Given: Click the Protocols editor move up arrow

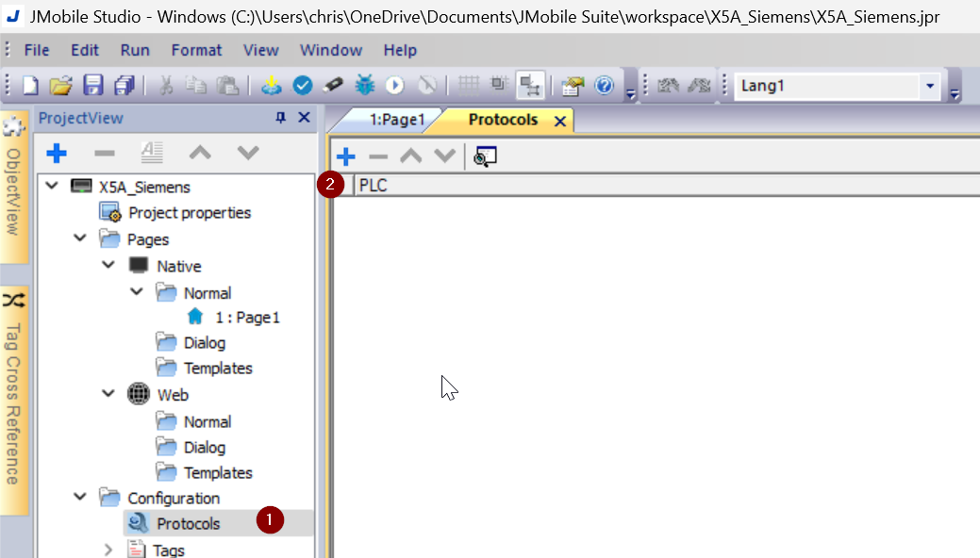Looking at the screenshot, I should (410, 156).
